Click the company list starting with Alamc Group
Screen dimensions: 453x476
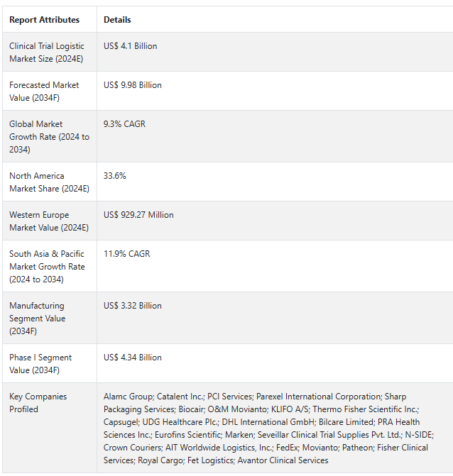coord(268,428)
